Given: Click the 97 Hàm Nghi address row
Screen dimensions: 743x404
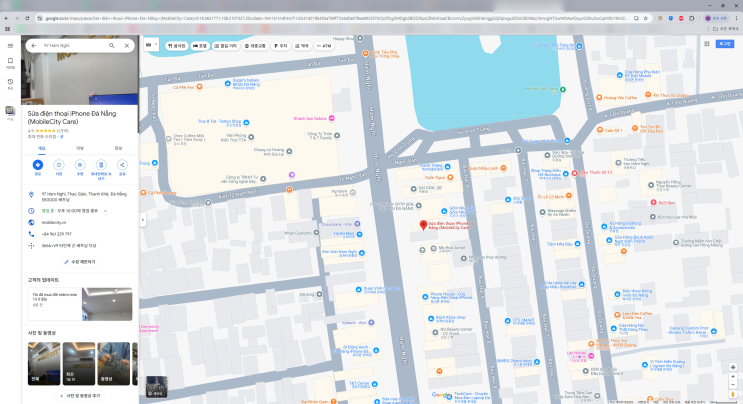Looking at the screenshot, I should [80, 197].
